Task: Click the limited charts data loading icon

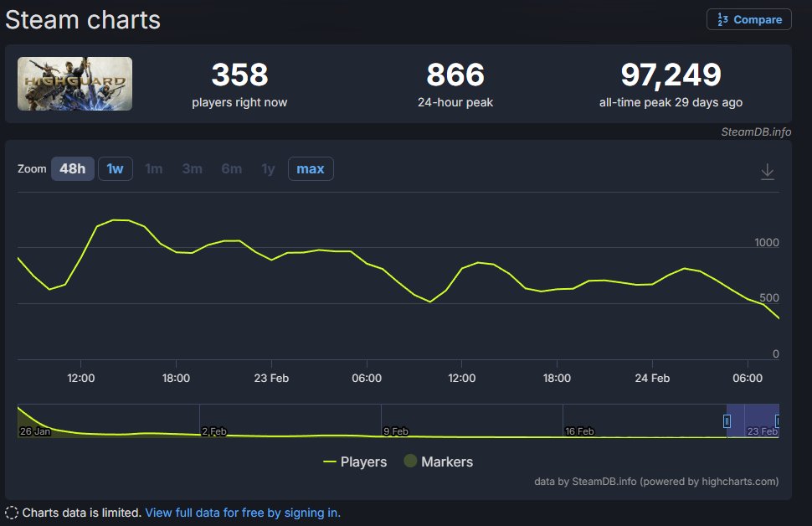Action: click(12, 513)
